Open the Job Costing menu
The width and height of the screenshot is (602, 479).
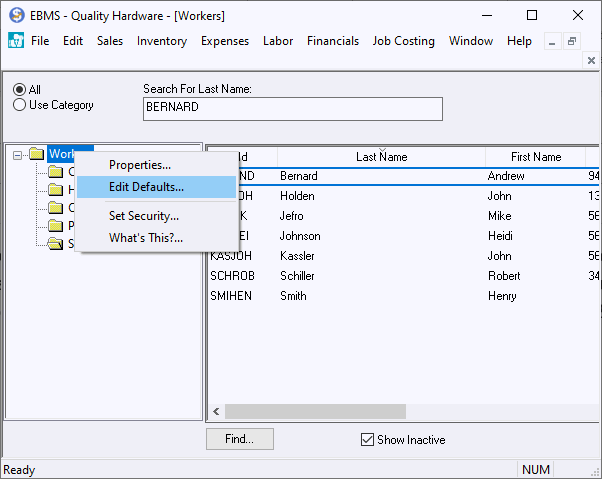pyautogui.click(x=403, y=41)
